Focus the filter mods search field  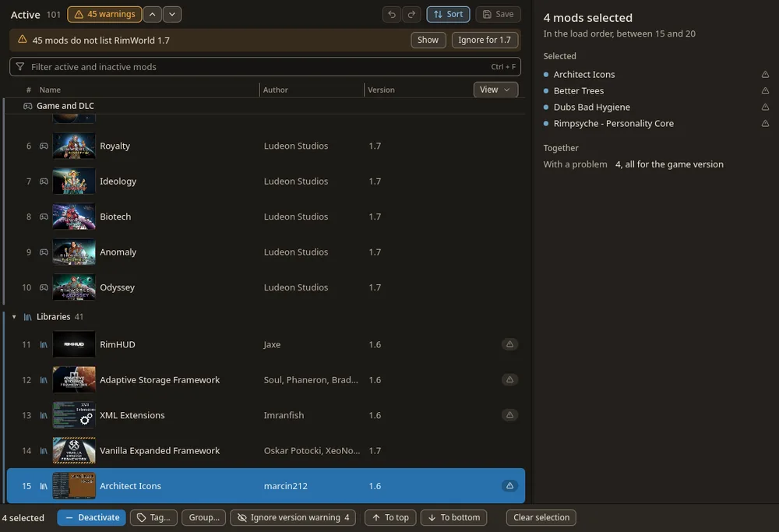(x=265, y=66)
